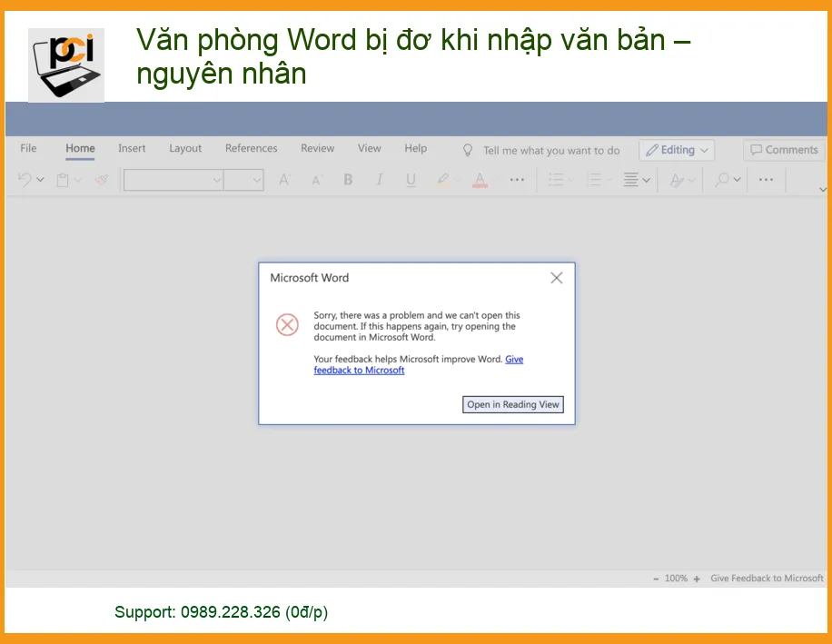
Task: Expand the Undo dropdown arrow
Action: 40,180
